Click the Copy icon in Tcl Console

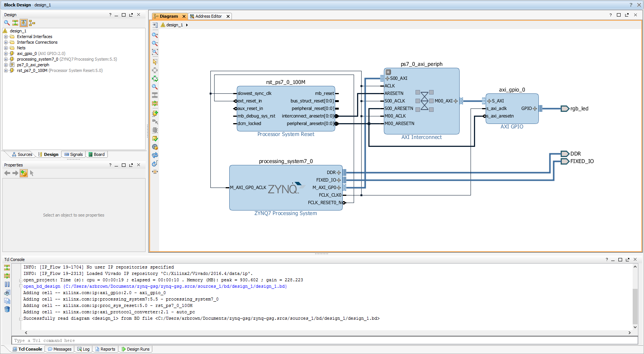[7, 301]
